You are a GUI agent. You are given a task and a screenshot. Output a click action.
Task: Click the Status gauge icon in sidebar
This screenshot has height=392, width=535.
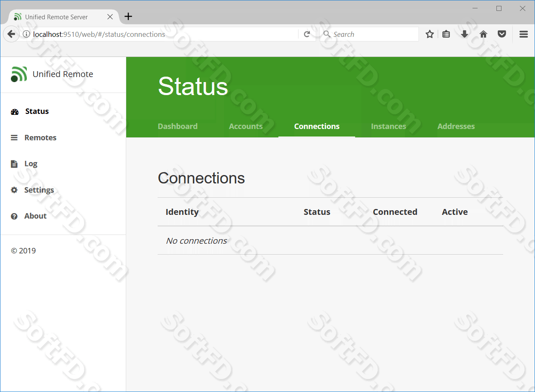[x=15, y=112]
